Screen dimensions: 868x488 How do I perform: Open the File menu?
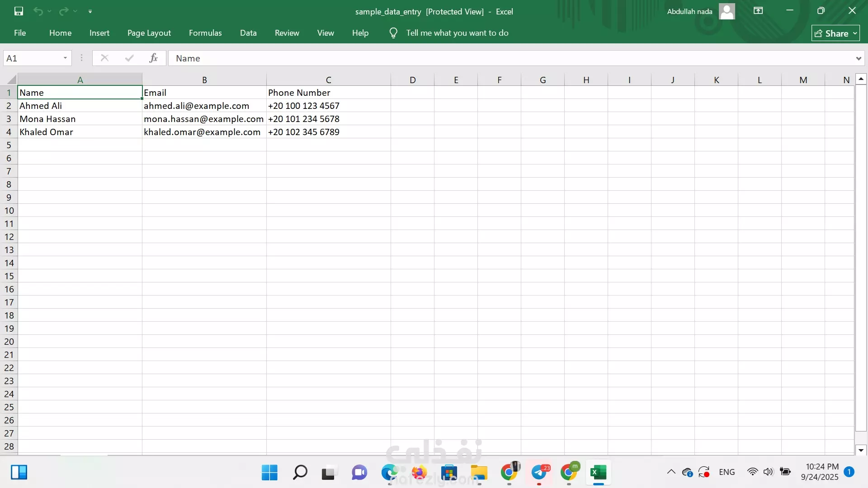pyautogui.click(x=20, y=33)
